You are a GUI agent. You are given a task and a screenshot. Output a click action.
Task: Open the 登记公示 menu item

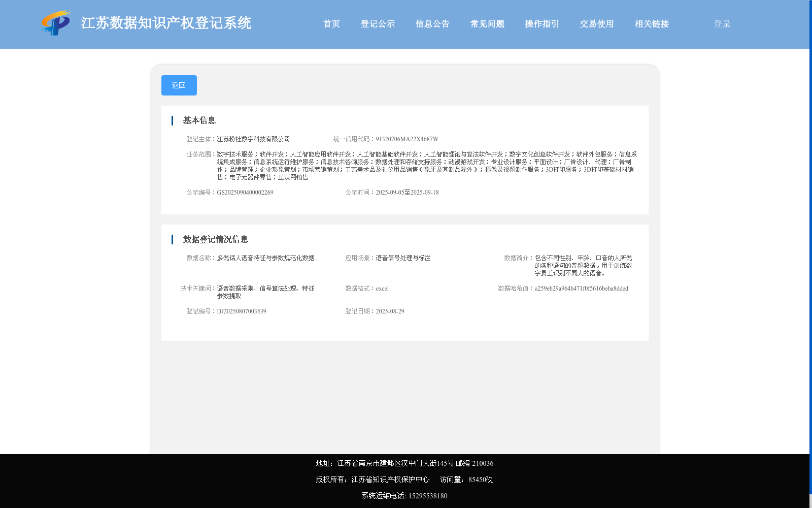point(378,24)
